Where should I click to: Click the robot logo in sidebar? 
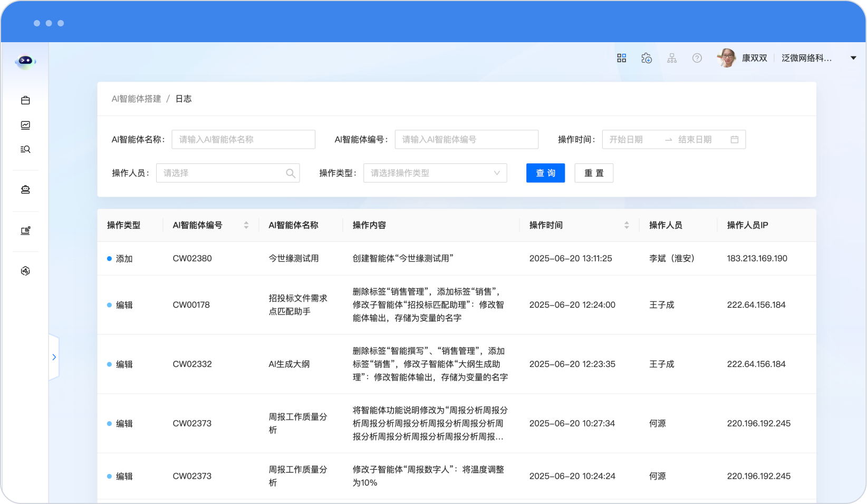tap(25, 61)
